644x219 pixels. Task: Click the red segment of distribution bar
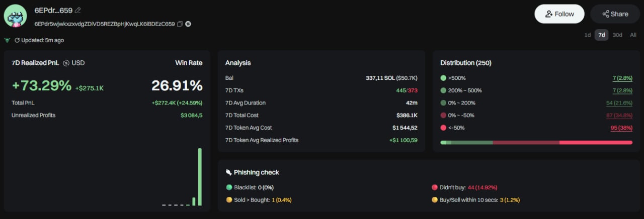(596, 143)
